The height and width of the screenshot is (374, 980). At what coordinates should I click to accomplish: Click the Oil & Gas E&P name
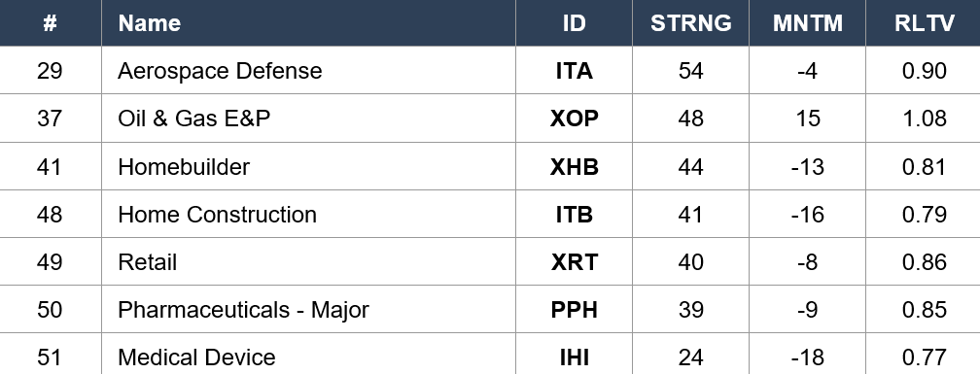(x=194, y=118)
